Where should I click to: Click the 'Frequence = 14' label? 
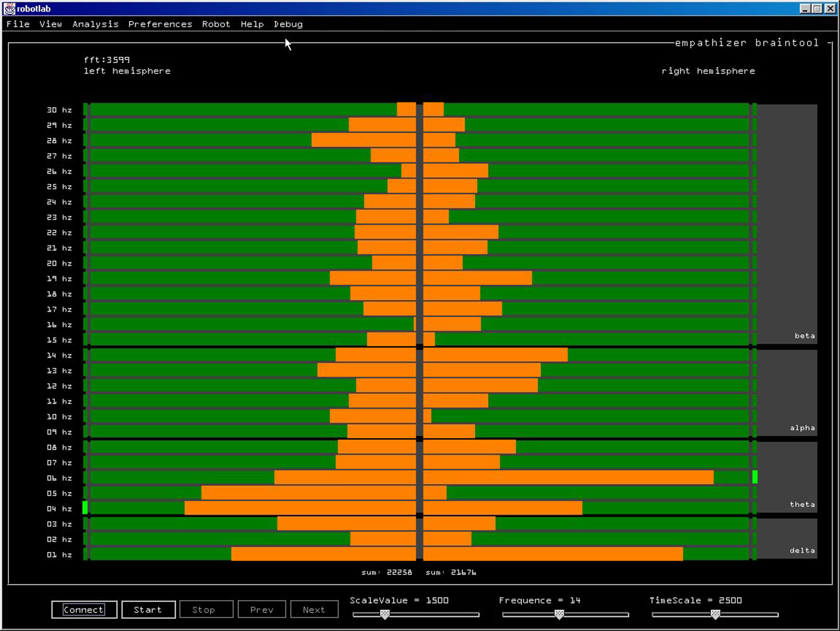[540, 600]
